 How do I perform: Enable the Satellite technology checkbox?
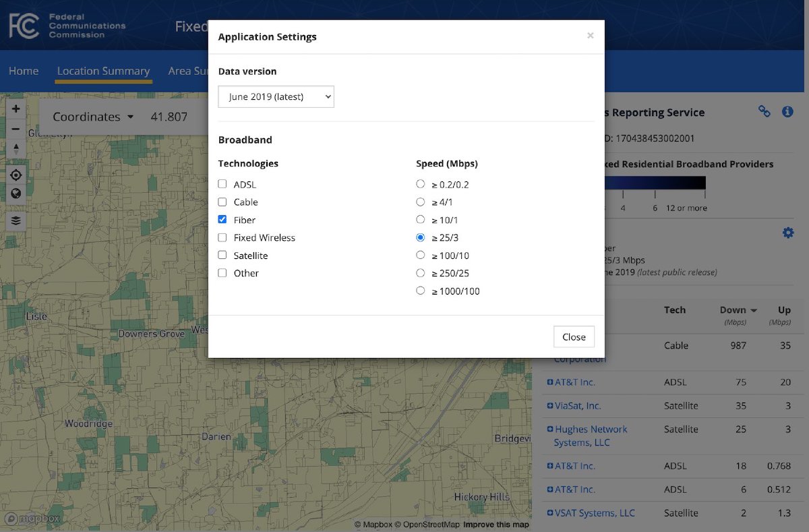[222, 256]
